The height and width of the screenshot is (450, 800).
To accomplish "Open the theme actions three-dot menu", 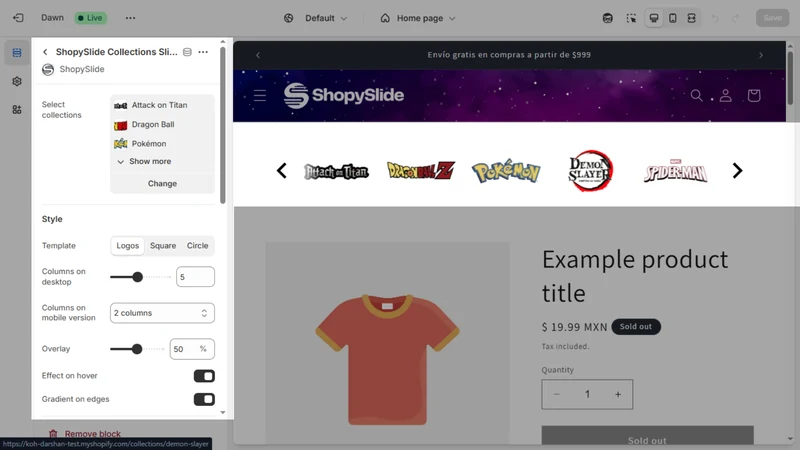I will point(131,18).
